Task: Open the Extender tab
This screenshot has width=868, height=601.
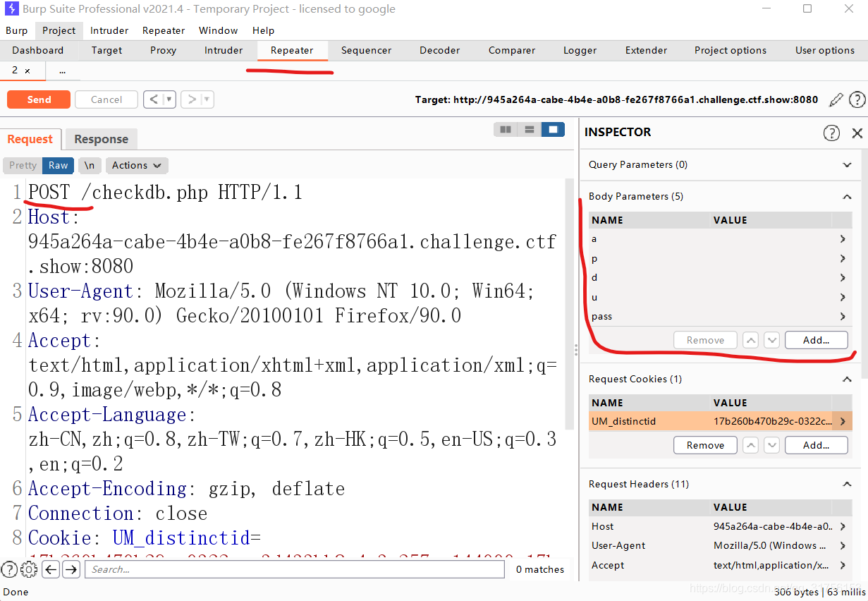Action: point(646,50)
